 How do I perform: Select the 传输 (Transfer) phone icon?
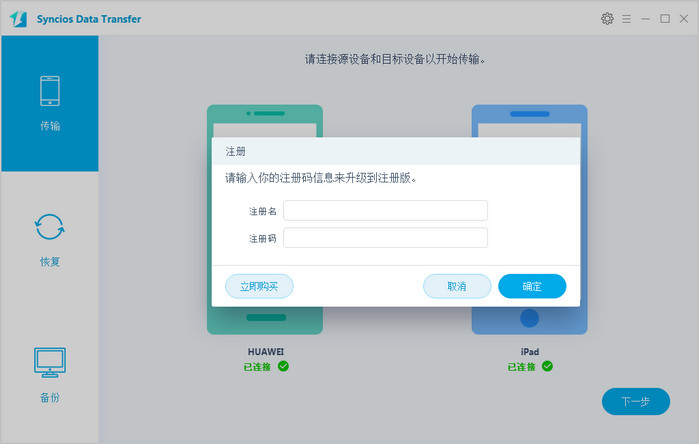tap(50, 91)
